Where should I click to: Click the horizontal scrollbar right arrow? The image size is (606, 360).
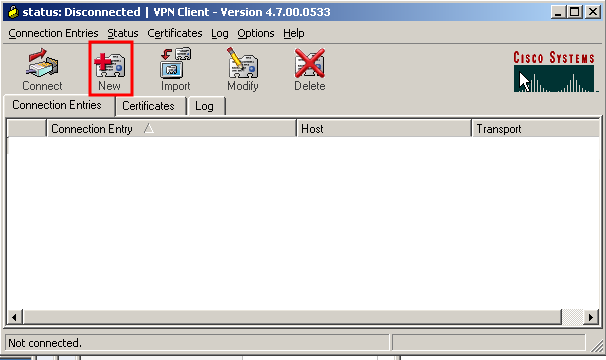click(x=591, y=317)
